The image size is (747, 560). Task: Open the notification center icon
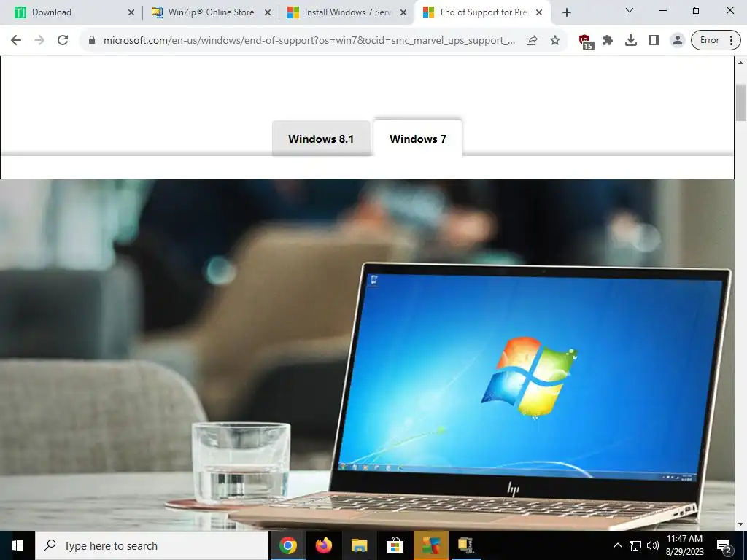[724, 546]
